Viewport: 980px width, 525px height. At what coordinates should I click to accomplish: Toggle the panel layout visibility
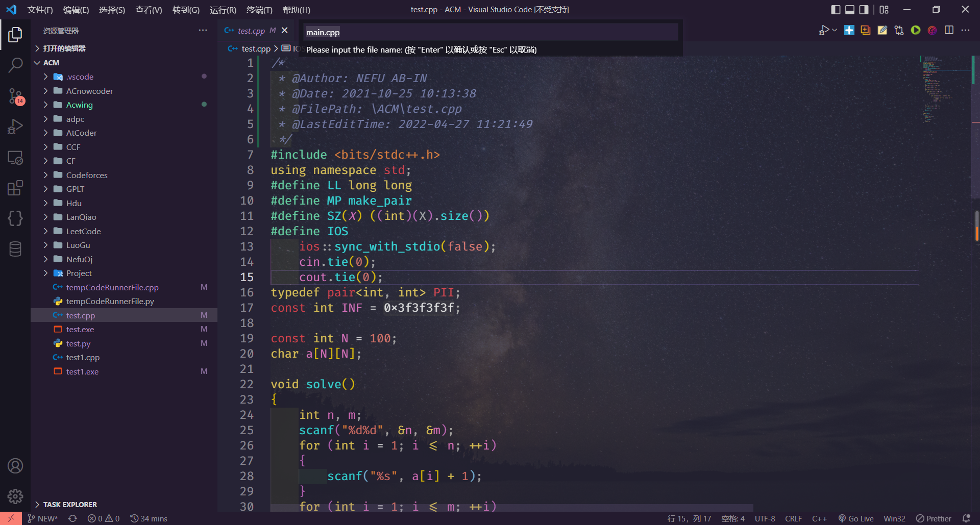849,9
